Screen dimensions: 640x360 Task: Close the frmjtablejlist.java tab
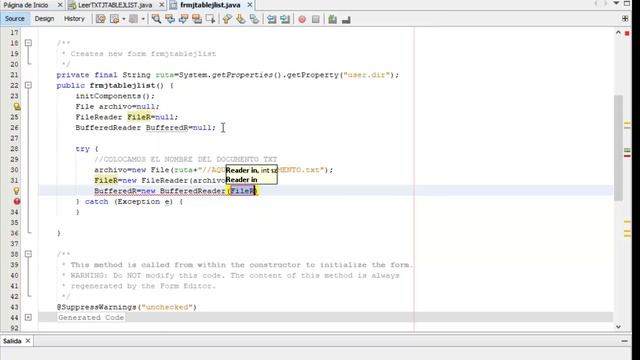tap(250, 5)
